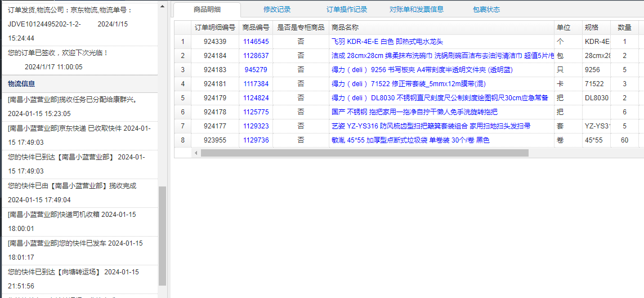Click 单位 column header
644x298 pixels.
[x=568, y=28]
